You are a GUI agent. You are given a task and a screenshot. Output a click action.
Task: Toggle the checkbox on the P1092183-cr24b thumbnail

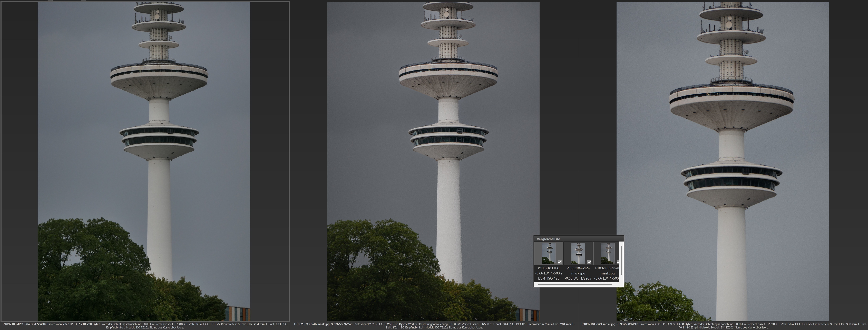[x=618, y=262]
